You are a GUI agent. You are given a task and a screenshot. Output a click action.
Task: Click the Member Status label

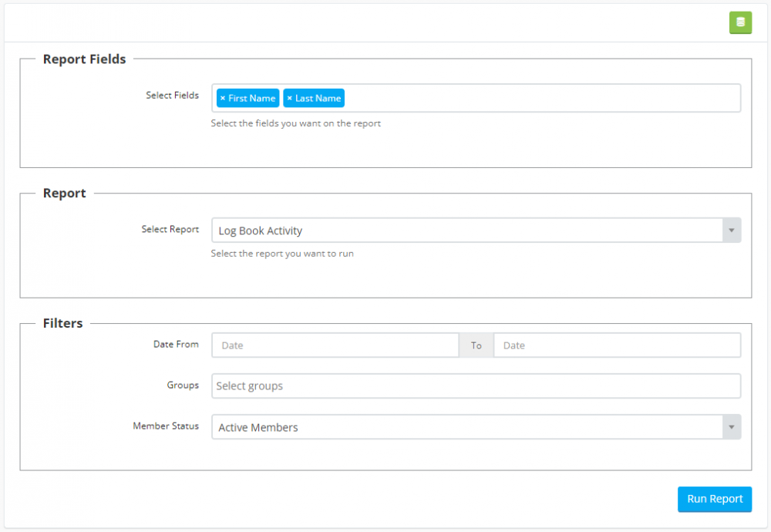point(166,426)
